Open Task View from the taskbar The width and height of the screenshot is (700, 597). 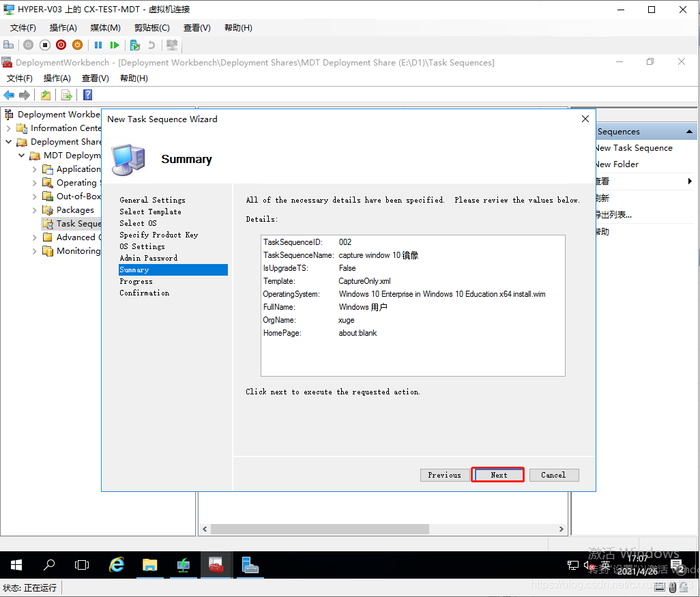tap(82, 566)
